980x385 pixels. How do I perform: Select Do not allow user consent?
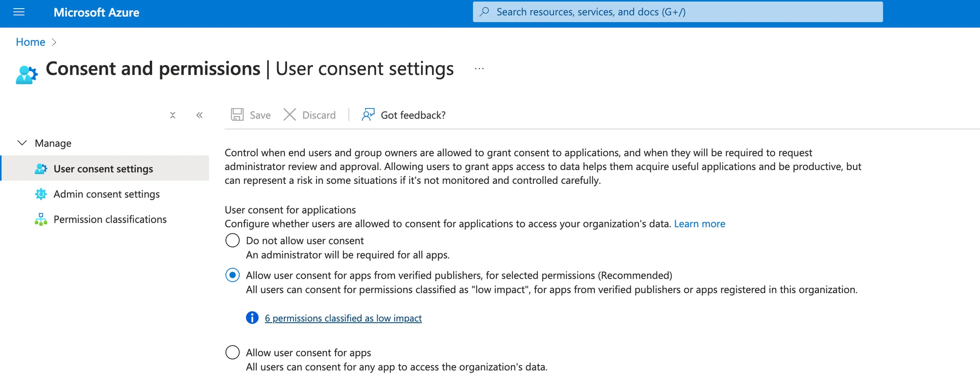pos(233,240)
